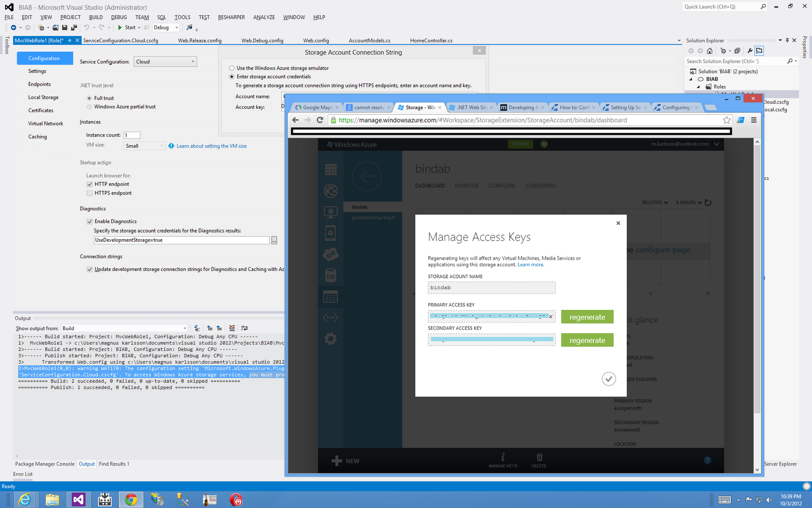Select 'Windows Azure partial trust' radio option
Screen dimensions: 812x508
click(89, 107)
